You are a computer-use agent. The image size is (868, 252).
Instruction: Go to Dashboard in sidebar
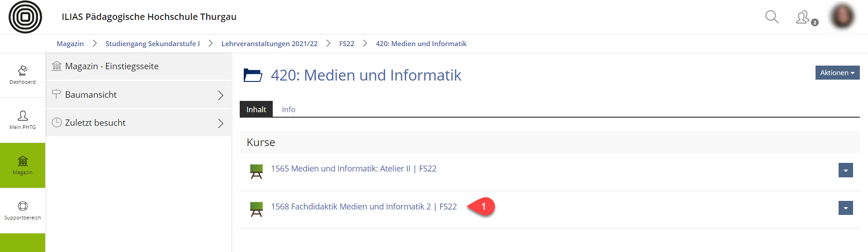23,75
